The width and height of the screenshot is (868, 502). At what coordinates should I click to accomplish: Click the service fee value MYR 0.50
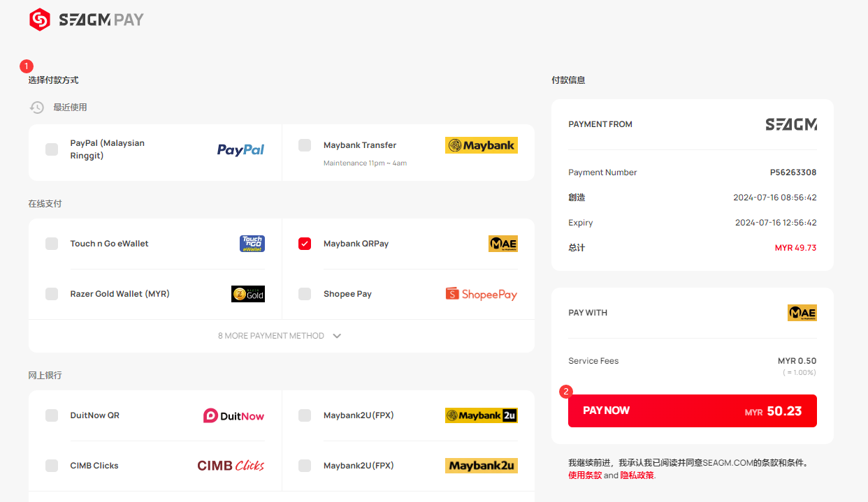pyautogui.click(x=797, y=361)
